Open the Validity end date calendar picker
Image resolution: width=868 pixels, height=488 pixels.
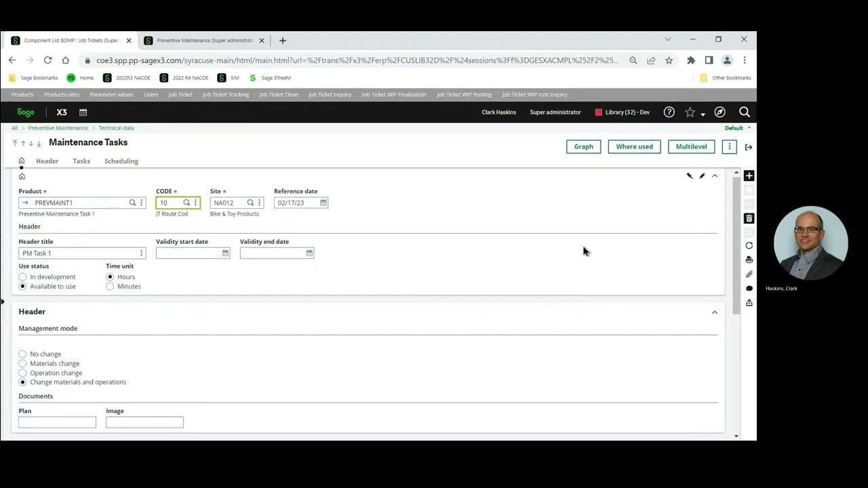point(309,253)
